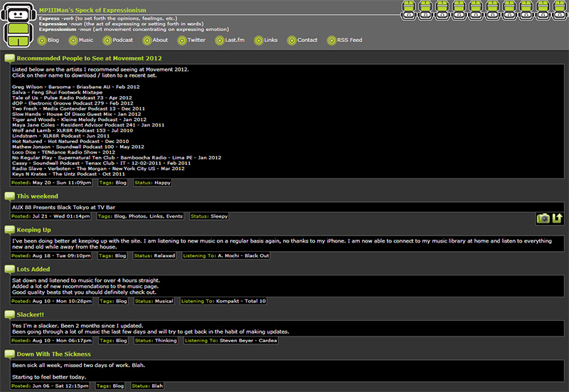Click speech bubble icon beside This weekend

coord(9,196)
